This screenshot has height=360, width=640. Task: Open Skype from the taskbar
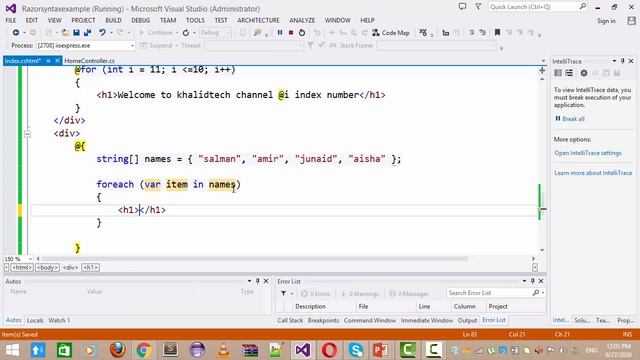point(356,350)
